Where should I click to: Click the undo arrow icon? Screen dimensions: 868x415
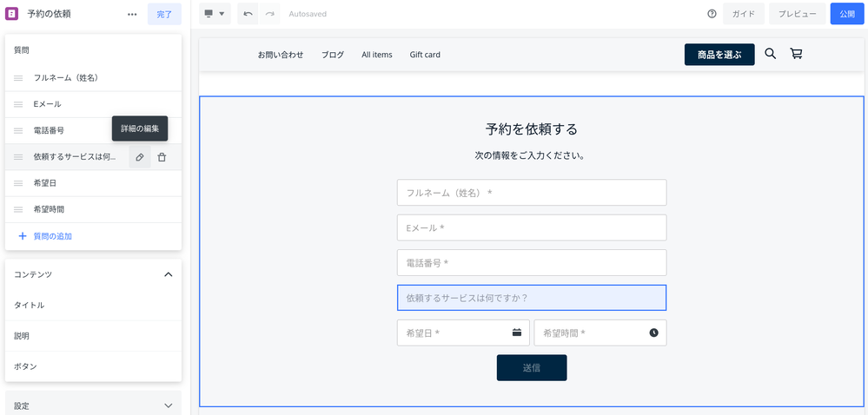coord(248,14)
